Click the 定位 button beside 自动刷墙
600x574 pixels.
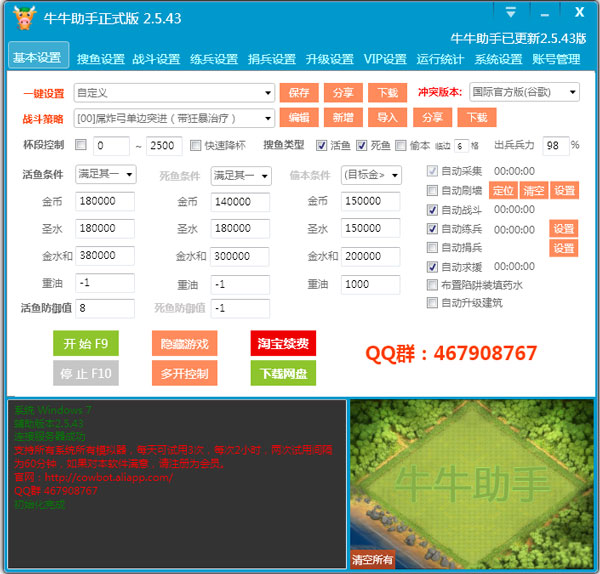504,190
